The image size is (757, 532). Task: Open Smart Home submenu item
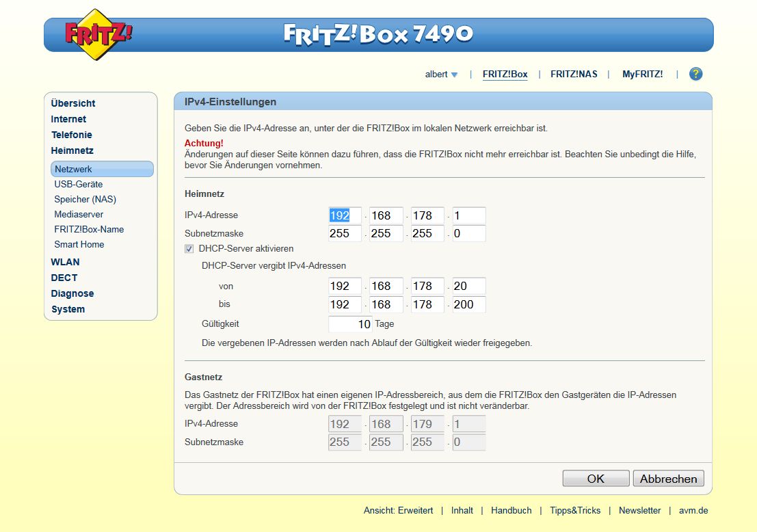(x=79, y=244)
